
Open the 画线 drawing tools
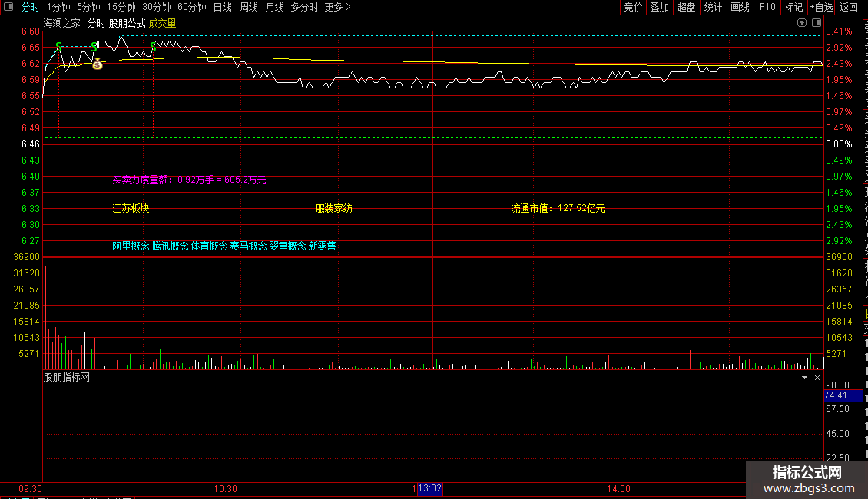tap(740, 7)
